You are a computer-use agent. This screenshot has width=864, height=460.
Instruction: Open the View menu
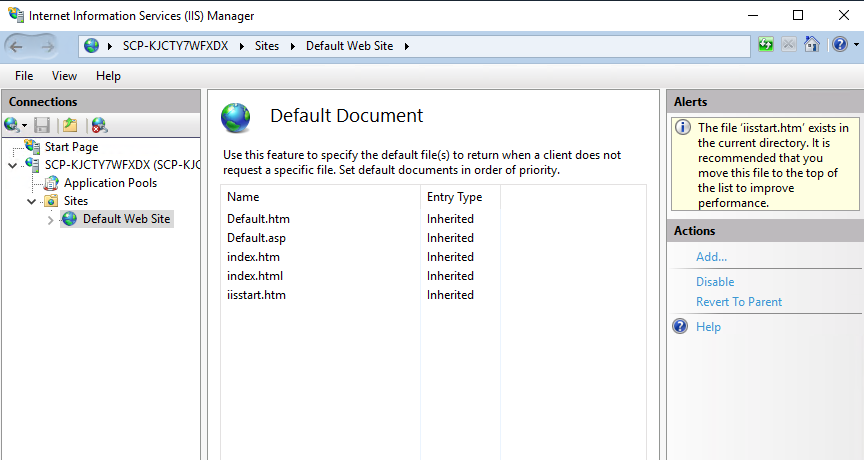click(x=64, y=76)
